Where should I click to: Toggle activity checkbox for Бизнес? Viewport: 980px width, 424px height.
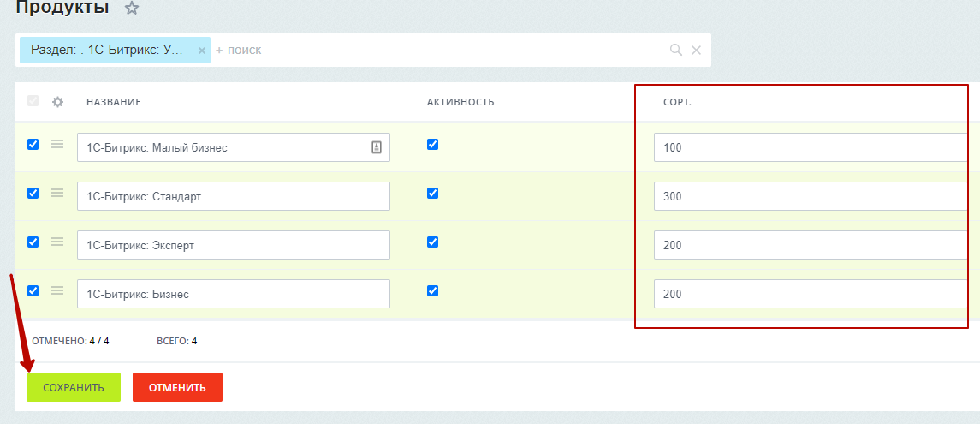(x=432, y=290)
